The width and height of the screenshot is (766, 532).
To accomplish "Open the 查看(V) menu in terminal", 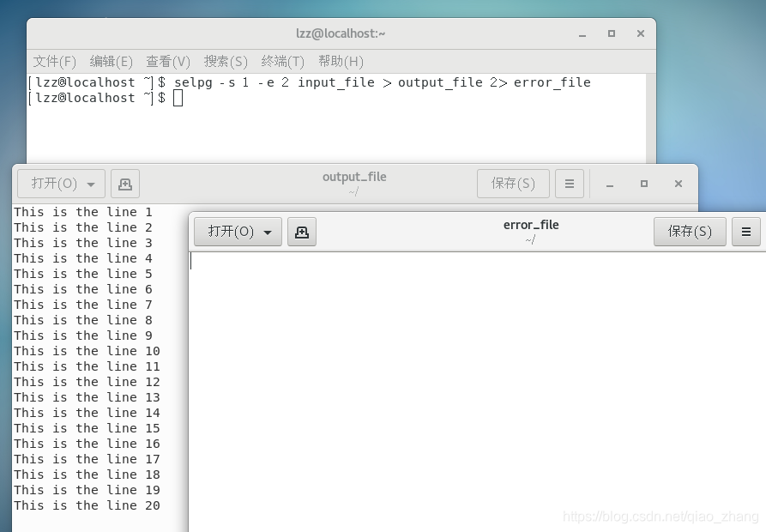I will (168, 62).
